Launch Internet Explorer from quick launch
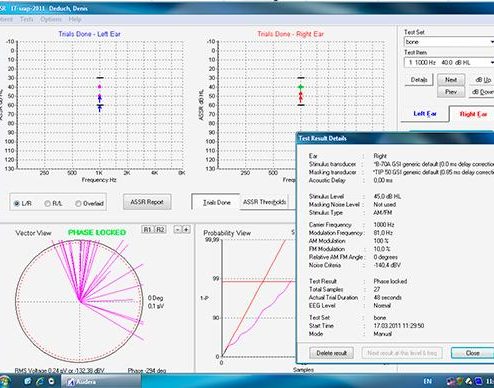 (x=40, y=381)
